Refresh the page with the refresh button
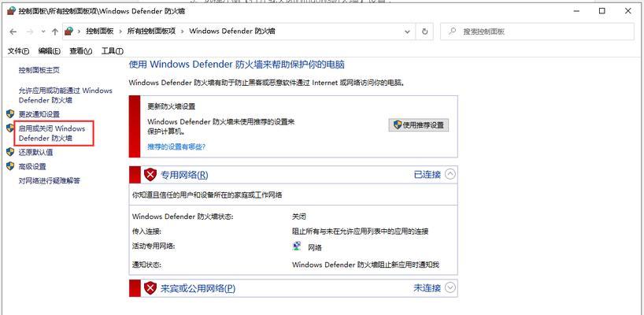 click(424, 31)
